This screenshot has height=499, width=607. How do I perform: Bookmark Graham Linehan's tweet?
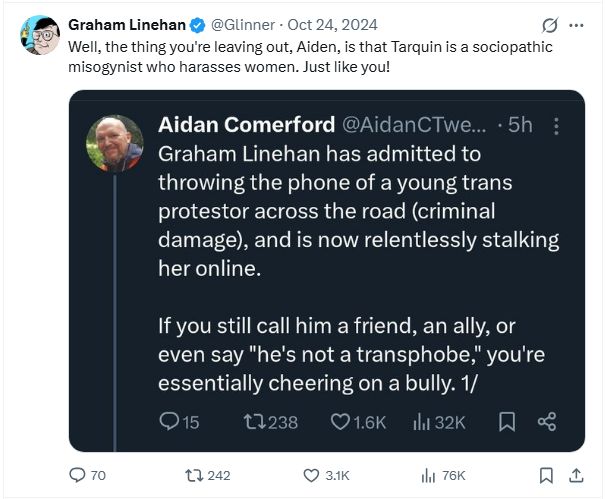coord(546,475)
